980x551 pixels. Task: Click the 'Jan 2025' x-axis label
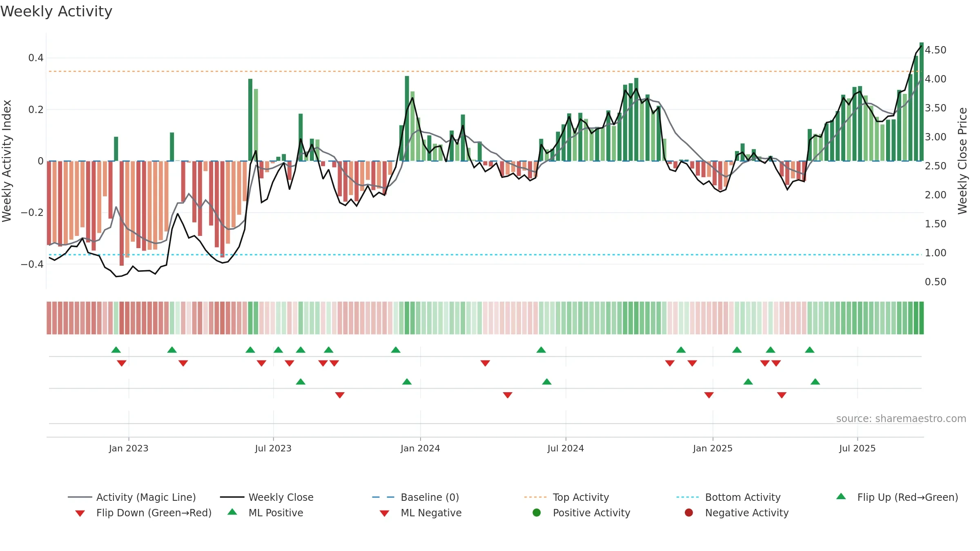click(x=713, y=448)
